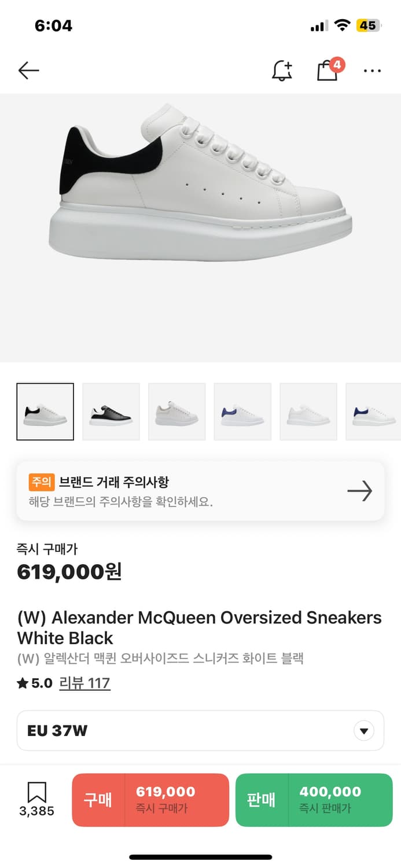This screenshot has width=401, height=868.
Task: Tap the battery indicator in status bar
Action: pos(368,25)
